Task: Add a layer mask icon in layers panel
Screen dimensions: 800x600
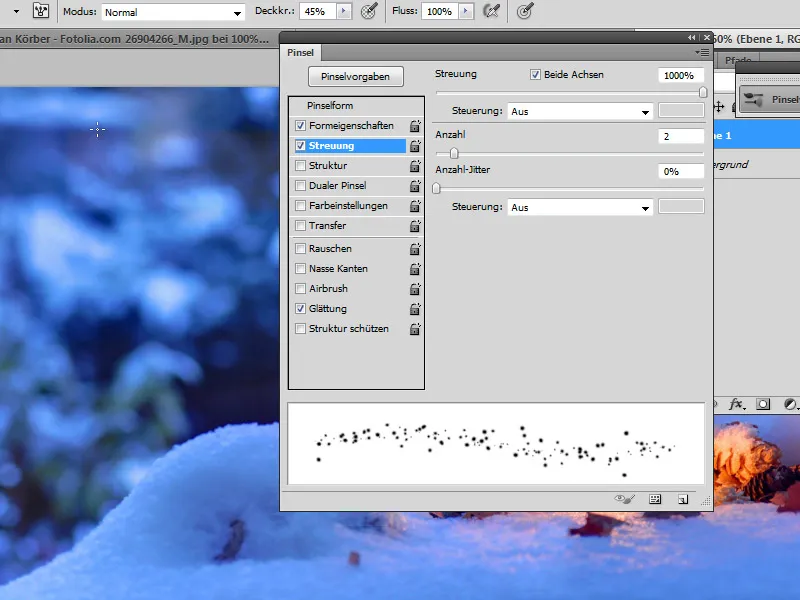Action: (763, 405)
